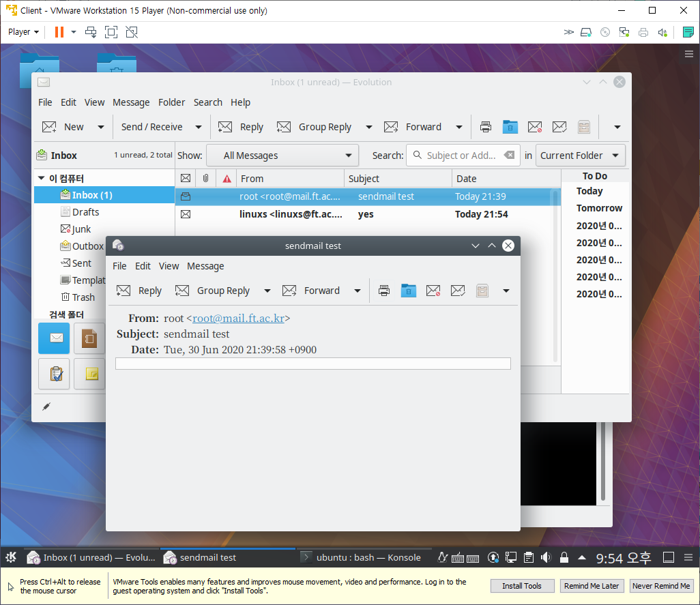Click the Konsole window scrollbar
The width and height of the screenshot is (700, 605).
pos(603,462)
